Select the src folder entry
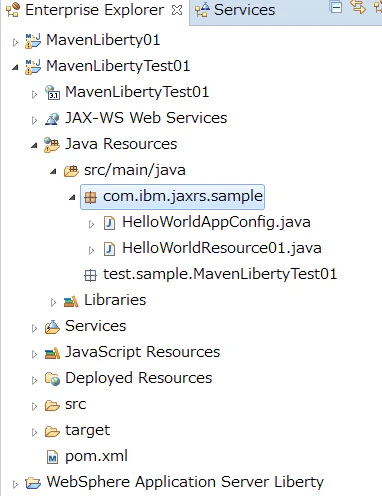382x496 pixels. (76, 405)
